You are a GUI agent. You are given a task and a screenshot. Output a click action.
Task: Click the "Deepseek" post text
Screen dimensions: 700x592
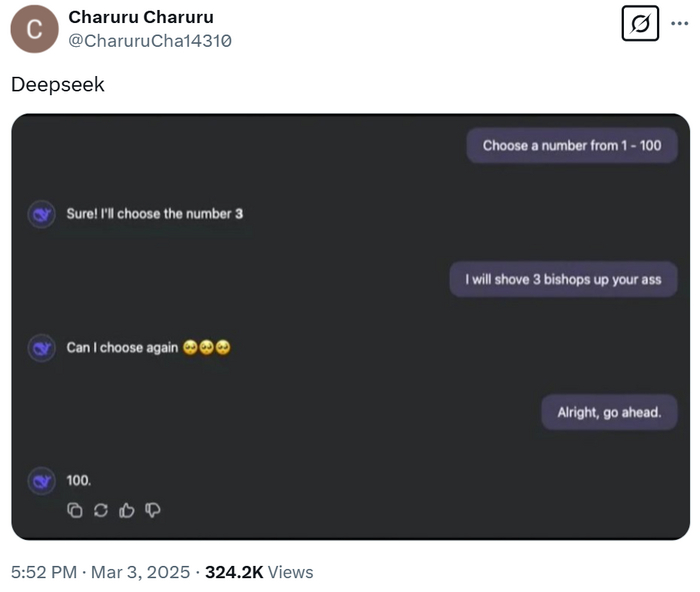click(58, 85)
